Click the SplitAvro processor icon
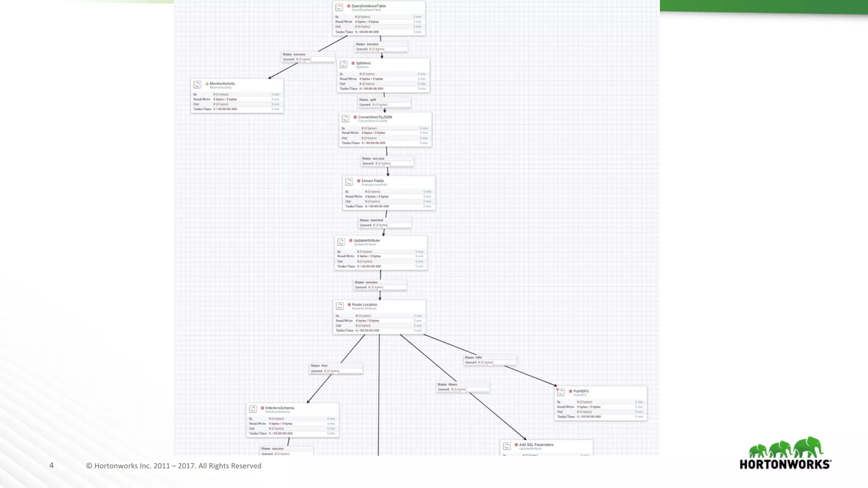 [x=344, y=64]
